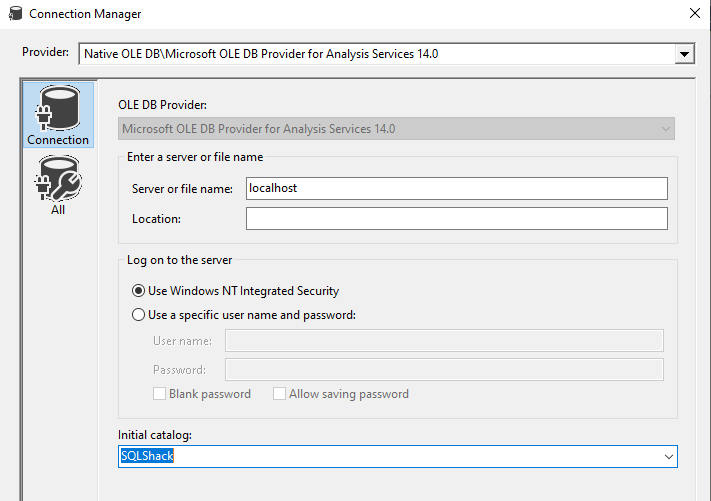Viewport: 711px width, 501px height.
Task: Select Use Windows NT Integrated Security
Action: (x=138, y=291)
